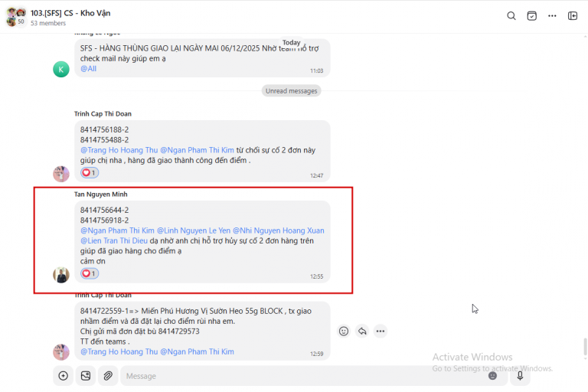Click Tan Nguyen Minh avatar photo
Viewport: 588px width, 392px height.
(61, 275)
